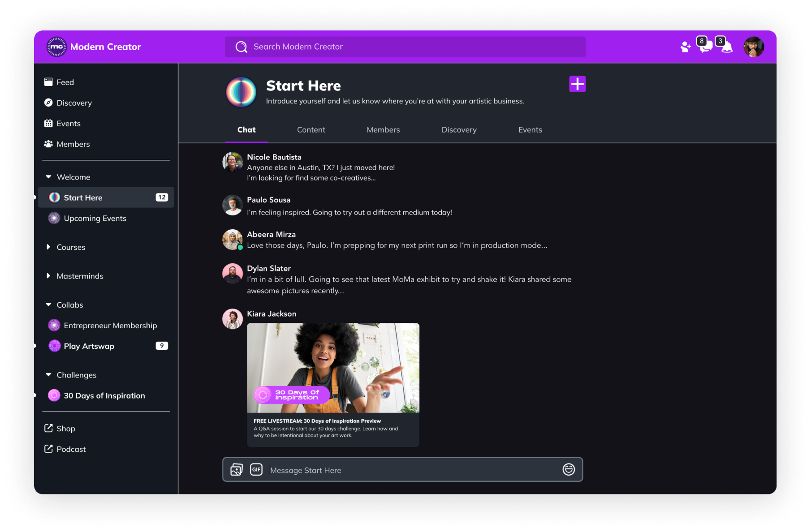Click the Shop external link icon
The width and height of the screenshot is (811, 532).
pos(48,428)
